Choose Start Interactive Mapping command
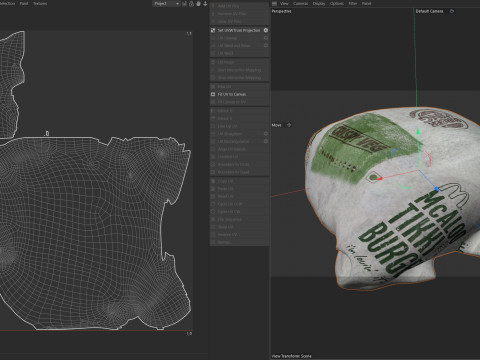 click(239, 70)
